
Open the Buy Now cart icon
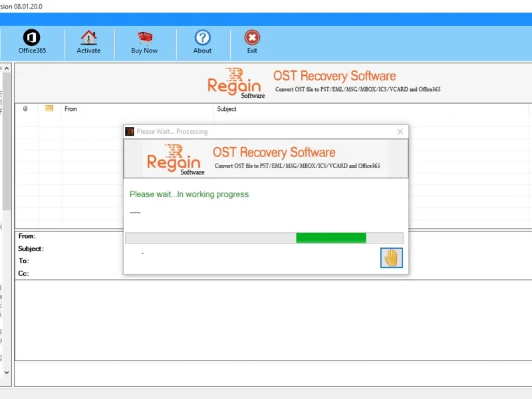point(144,42)
